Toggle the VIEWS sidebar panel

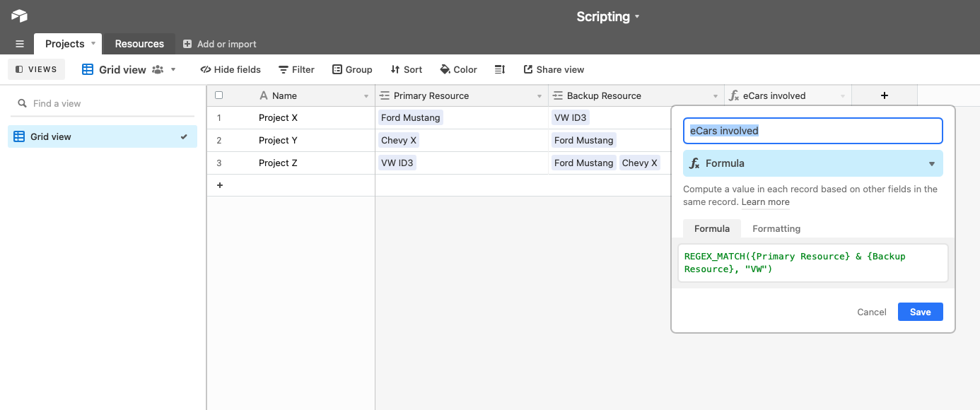36,69
